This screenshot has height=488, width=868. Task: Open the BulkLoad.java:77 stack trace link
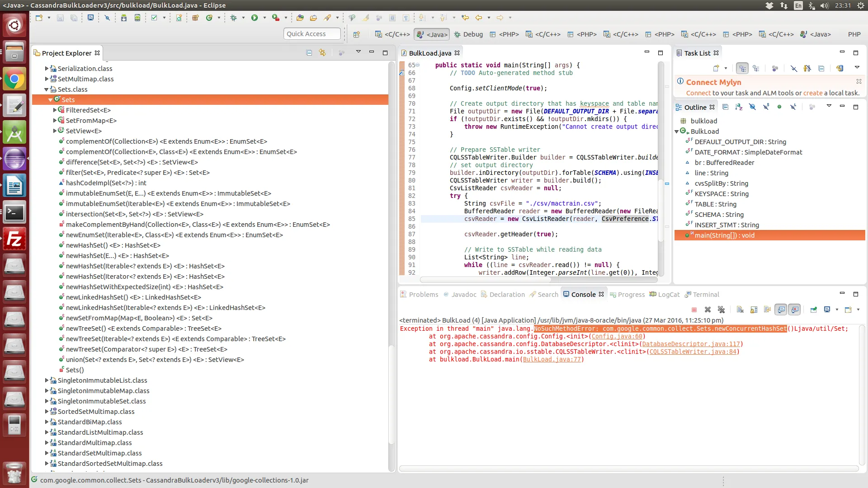point(552,360)
